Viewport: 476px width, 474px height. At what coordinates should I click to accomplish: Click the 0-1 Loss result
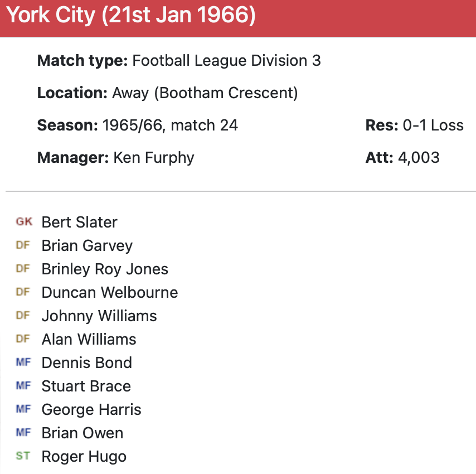coord(432,125)
